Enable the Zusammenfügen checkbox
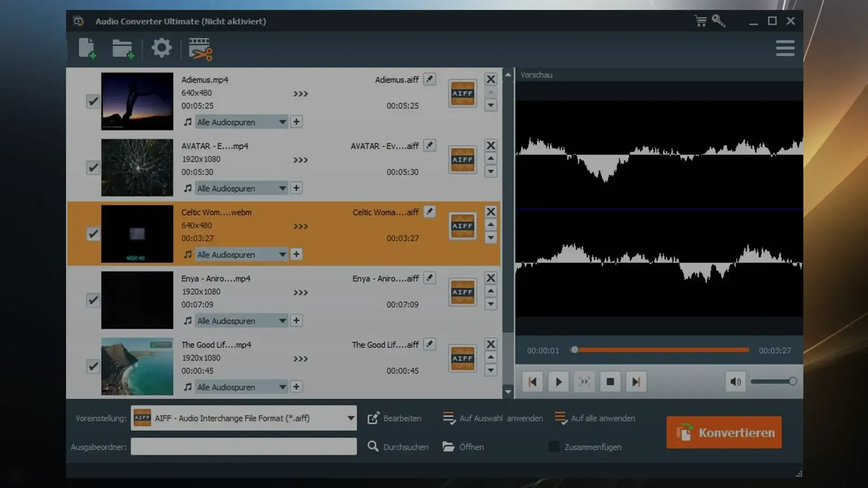Screen dimensions: 868x488 pyautogui.click(x=554, y=447)
